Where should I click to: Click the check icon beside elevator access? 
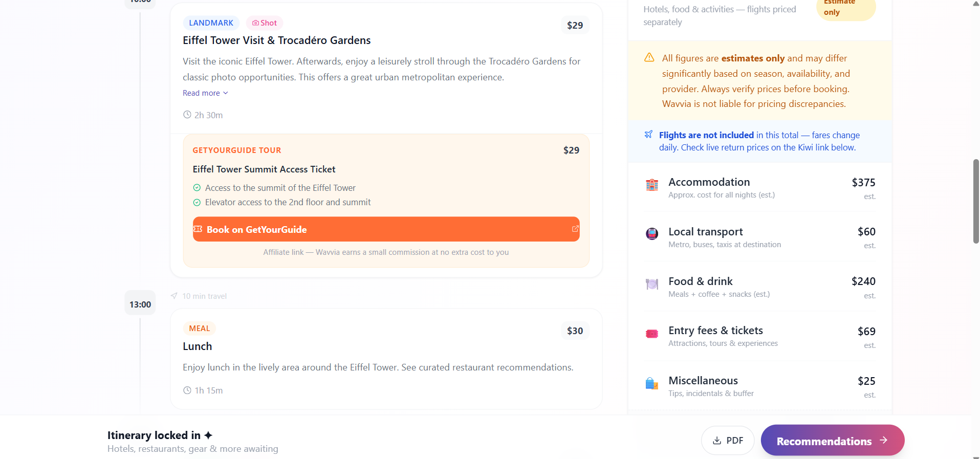197,202
